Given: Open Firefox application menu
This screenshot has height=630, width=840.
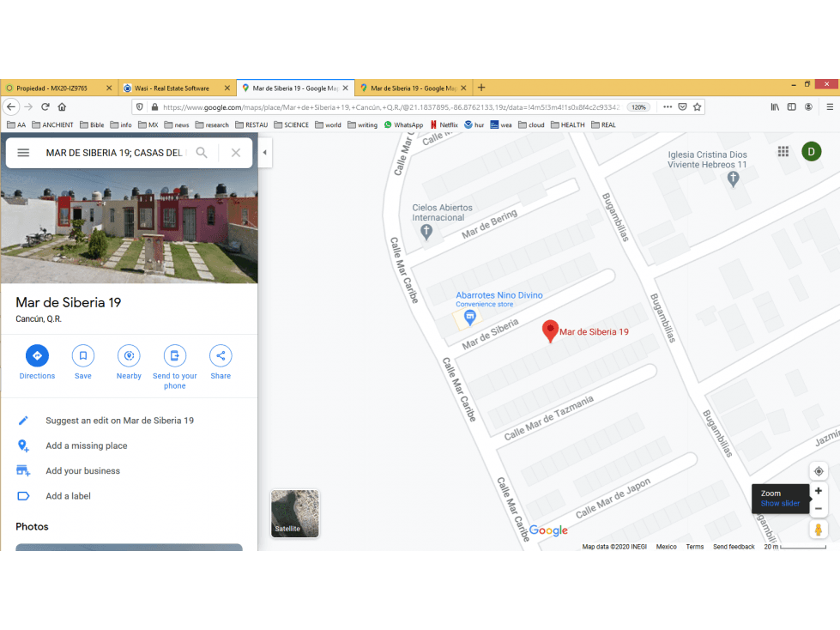Looking at the screenshot, I should pos(830,107).
